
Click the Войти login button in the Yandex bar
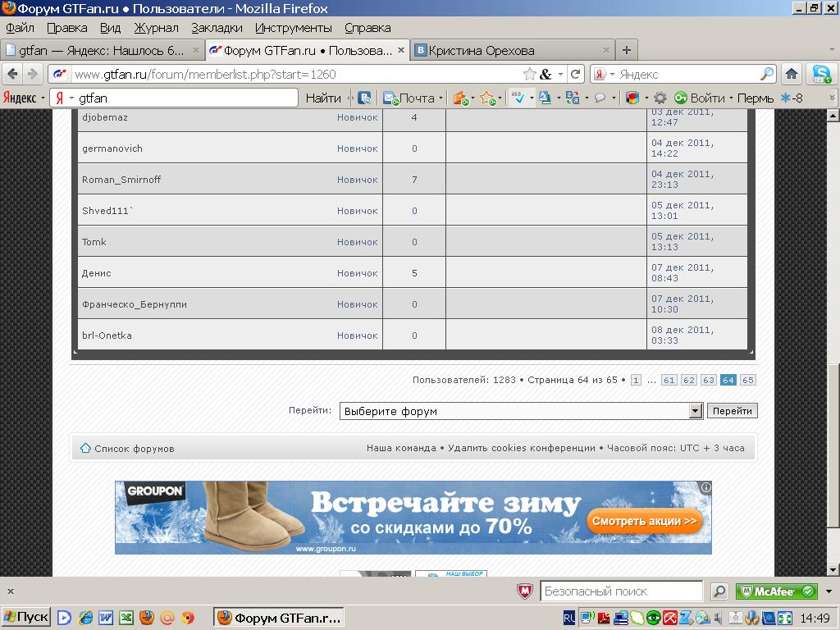[x=699, y=98]
